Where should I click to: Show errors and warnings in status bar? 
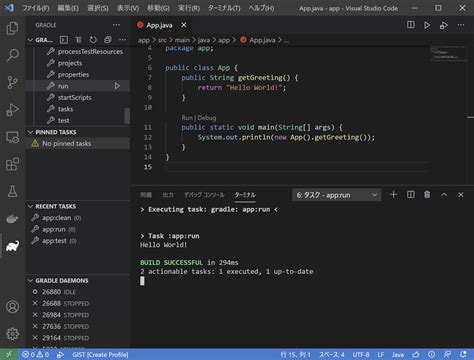click(35, 355)
